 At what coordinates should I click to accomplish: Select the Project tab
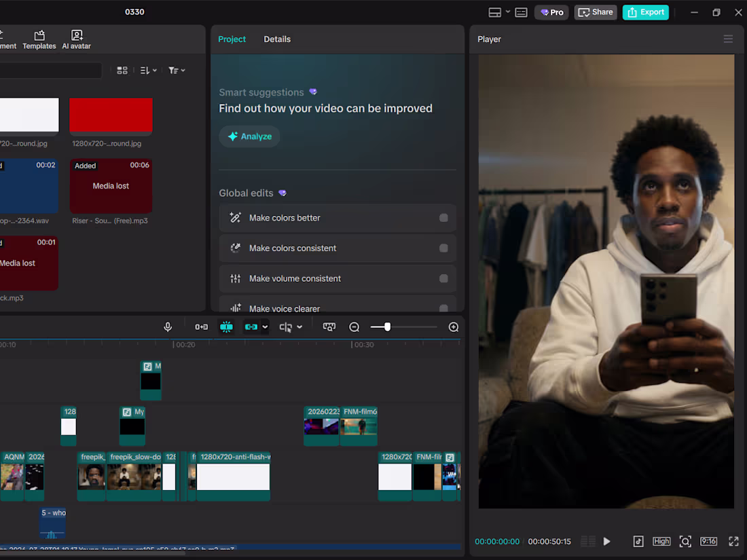[232, 39]
